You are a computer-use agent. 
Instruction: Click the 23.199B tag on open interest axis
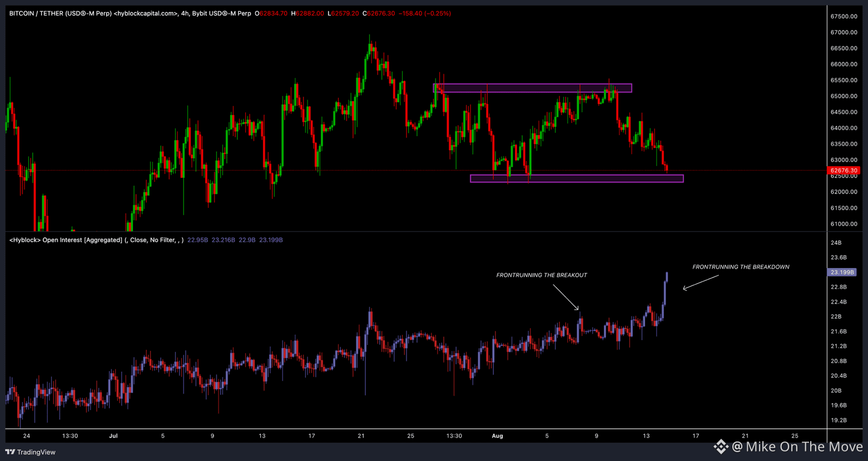tap(842, 272)
